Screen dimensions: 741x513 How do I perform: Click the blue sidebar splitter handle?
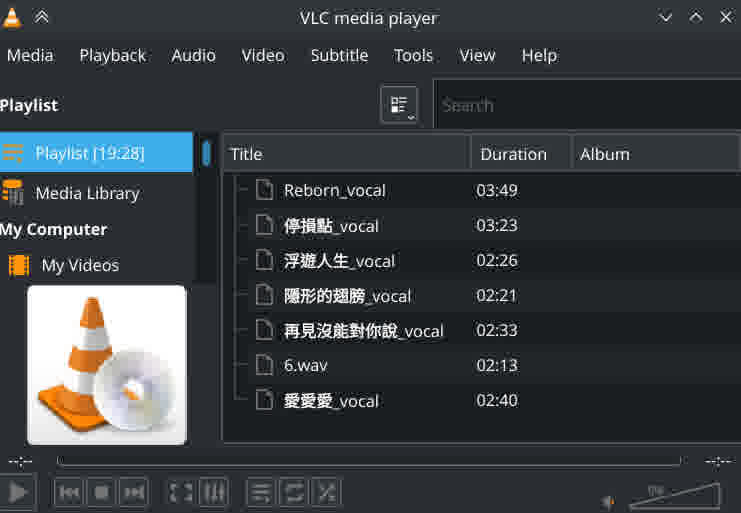coord(206,153)
